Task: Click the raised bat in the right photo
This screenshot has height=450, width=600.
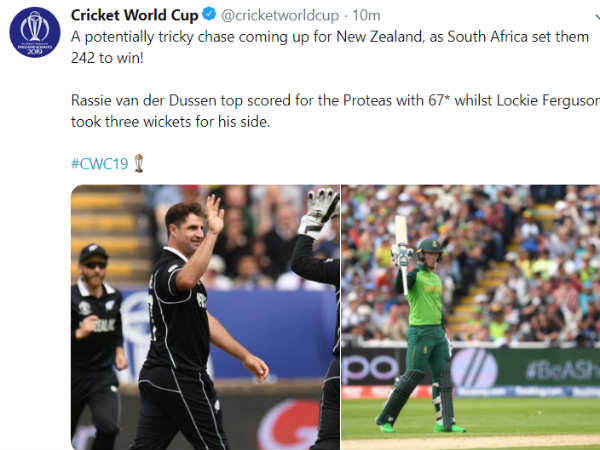Action: point(401,242)
